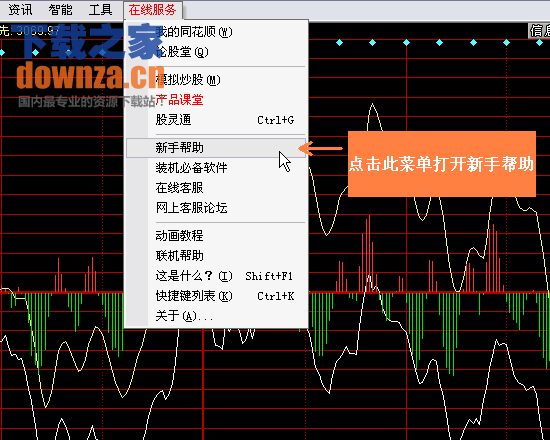The image size is (550, 440).
Task: Select 论股堂 (Q) menu entry
Action: click(216, 52)
